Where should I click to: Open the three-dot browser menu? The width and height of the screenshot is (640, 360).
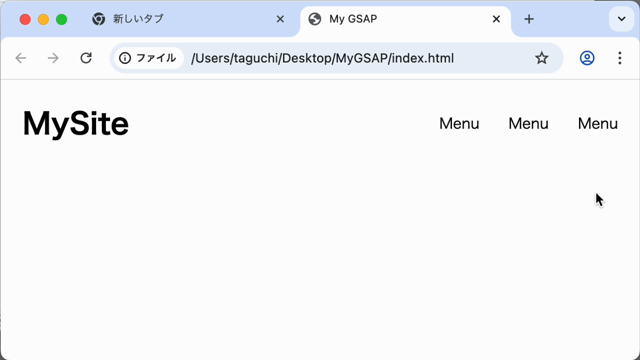point(620,58)
